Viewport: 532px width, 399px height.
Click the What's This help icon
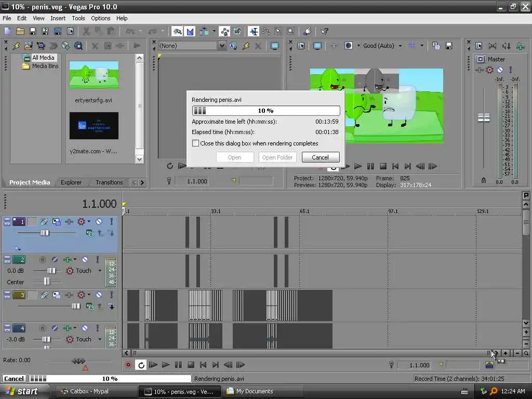(x=324, y=32)
